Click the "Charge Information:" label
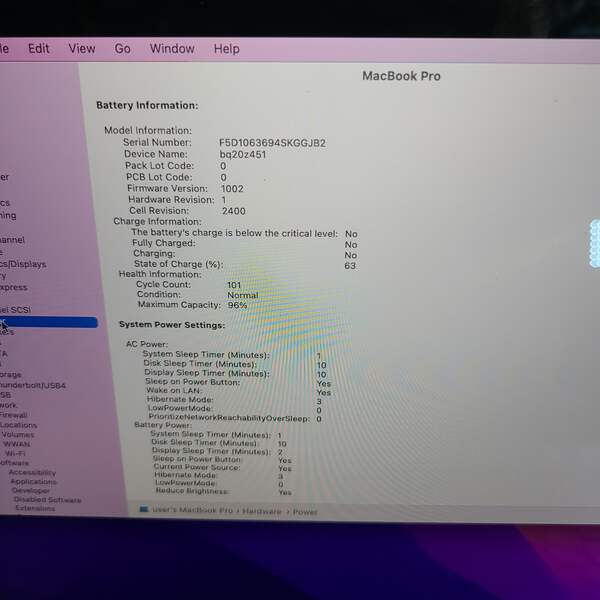The height and width of the screenshot is (600, 600). pyautogui.click(x=157, y=222)
